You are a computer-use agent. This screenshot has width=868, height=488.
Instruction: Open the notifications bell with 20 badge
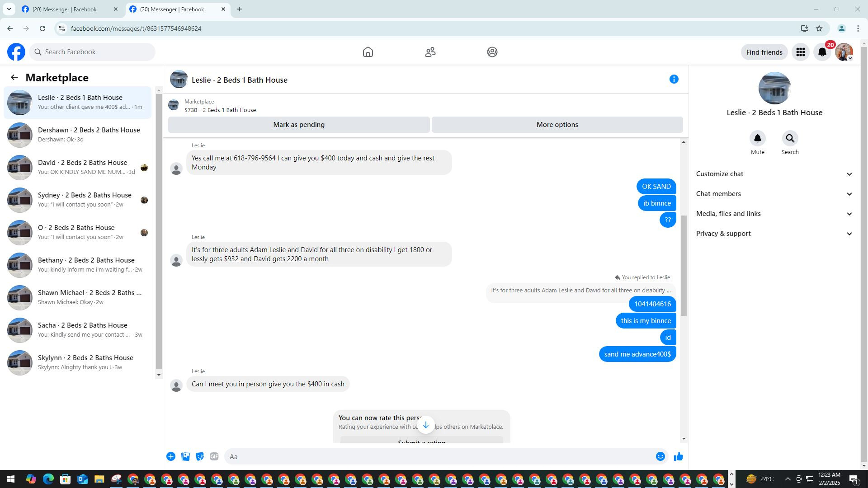click(x=822, y=52)
